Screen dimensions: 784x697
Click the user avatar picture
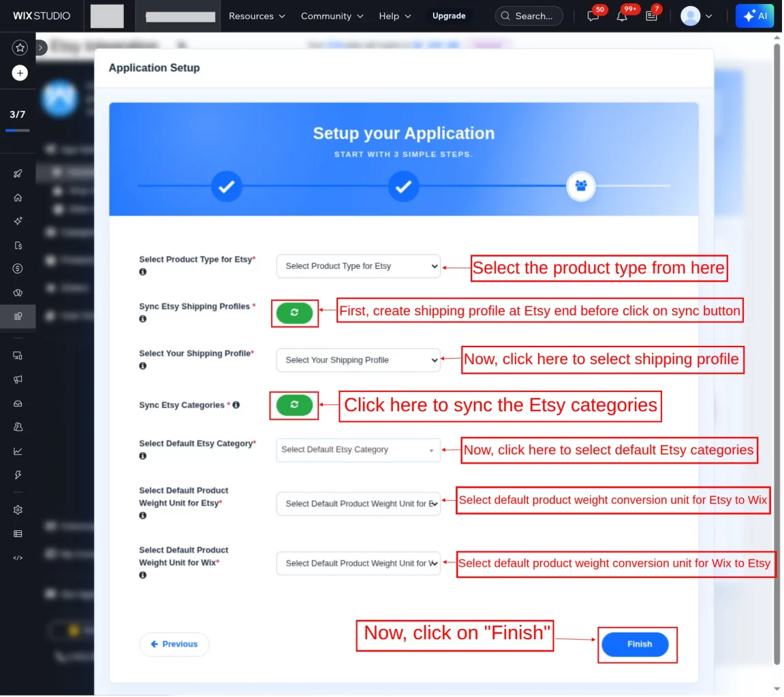[690, 16]
